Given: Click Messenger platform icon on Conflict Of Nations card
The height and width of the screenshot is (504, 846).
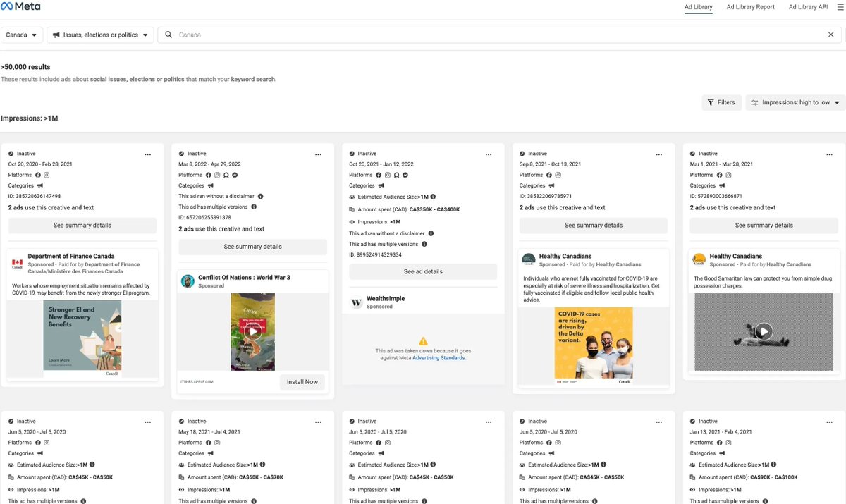Looking at the screenshot, I should [x=235, y=175].
